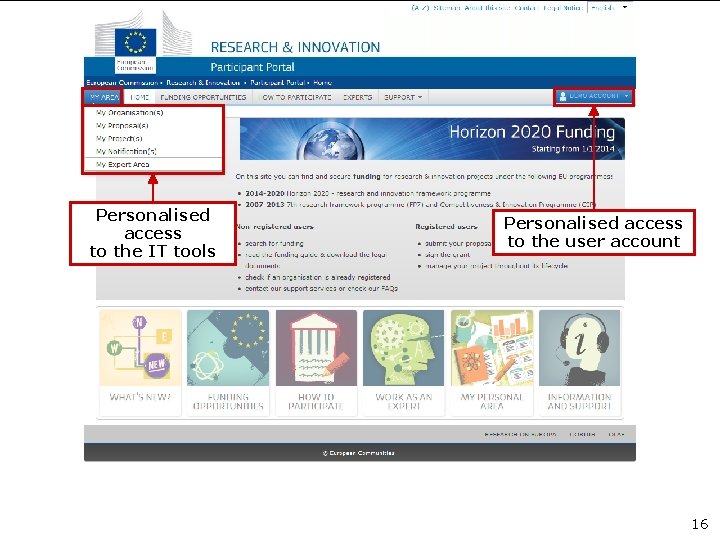Click the Participant Portal header title
This screenshot has height=540, width=720.
(253, 67)
